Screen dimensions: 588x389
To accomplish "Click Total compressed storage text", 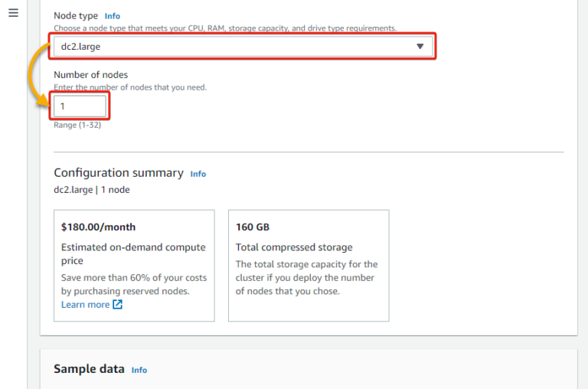I will click(294, 247).
